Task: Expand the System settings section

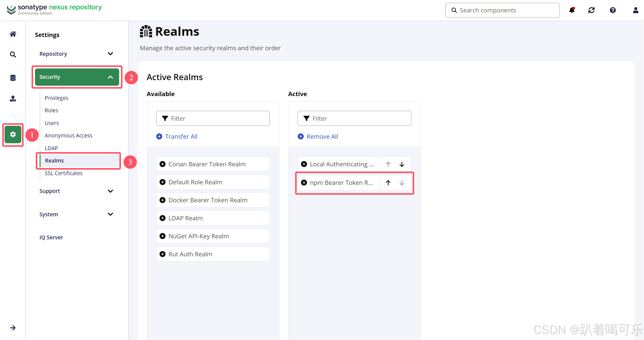Action: pyautogui.click(x=77, y=214)
